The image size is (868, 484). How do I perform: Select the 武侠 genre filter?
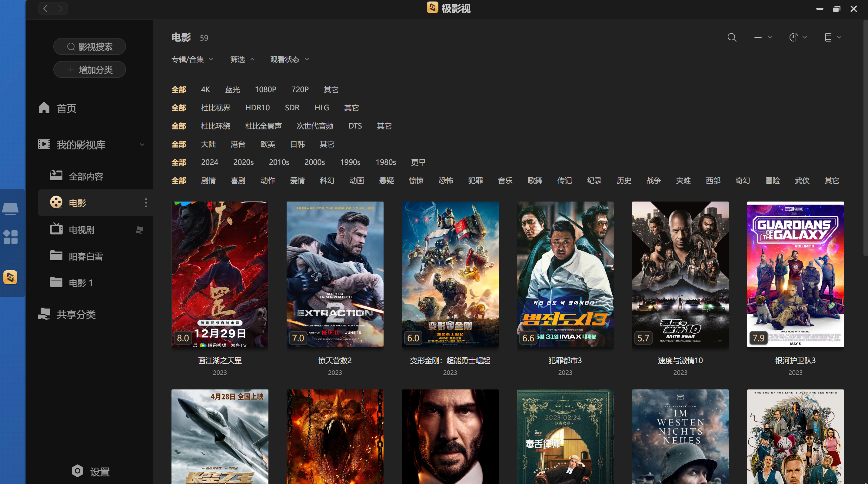[802, 180]
